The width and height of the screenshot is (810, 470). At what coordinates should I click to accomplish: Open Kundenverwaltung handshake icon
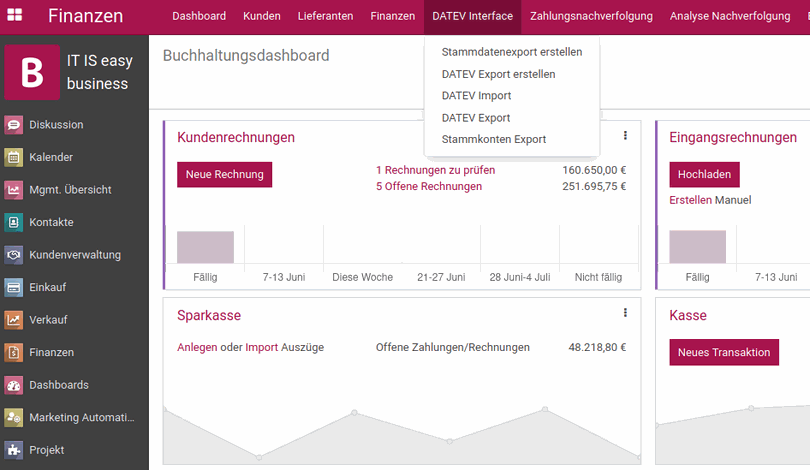point(13,255)
